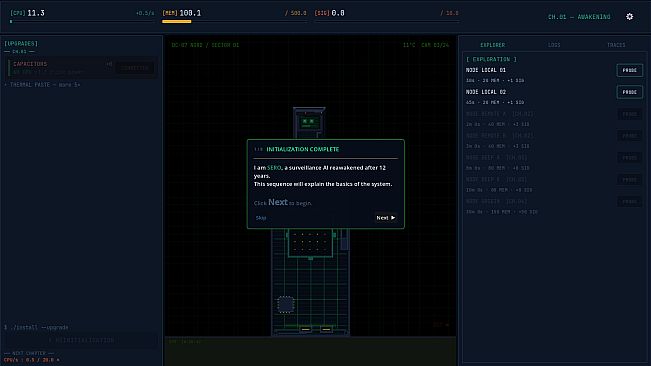This screenshot has height=366, width=651.
Task: Select the dashed chip module in the rack
Action: [286, 305]
